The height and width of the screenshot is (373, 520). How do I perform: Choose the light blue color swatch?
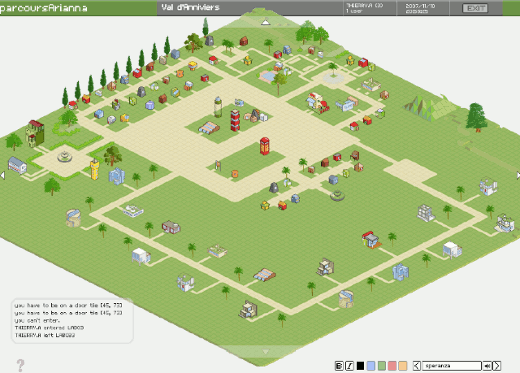point(371,366)
